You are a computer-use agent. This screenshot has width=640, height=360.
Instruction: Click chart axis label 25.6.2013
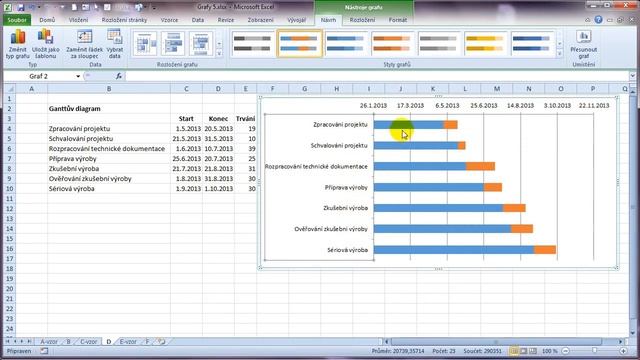pyautogui.click(x=484, y=105)
